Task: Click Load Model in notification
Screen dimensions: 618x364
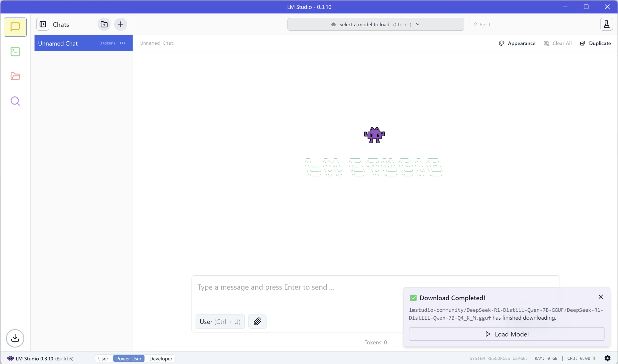Action: (507, 334)
